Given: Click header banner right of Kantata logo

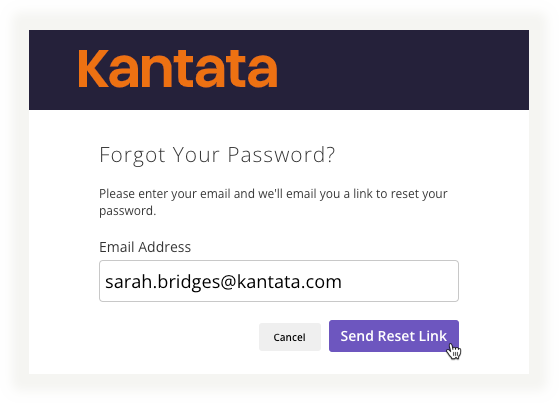Looking at the screenshot, I should point(403,70).
